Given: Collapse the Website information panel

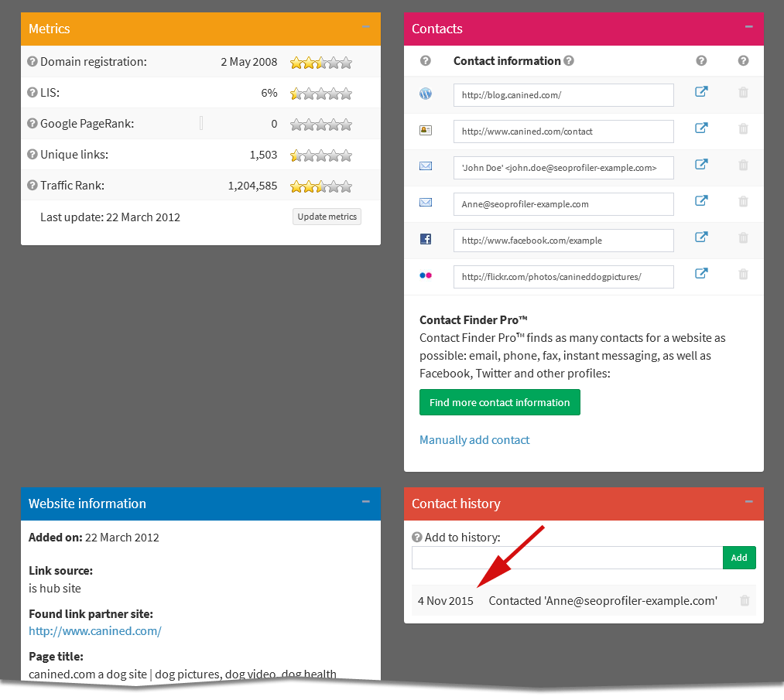Looking at the screenshot, I should coord(365,503).
